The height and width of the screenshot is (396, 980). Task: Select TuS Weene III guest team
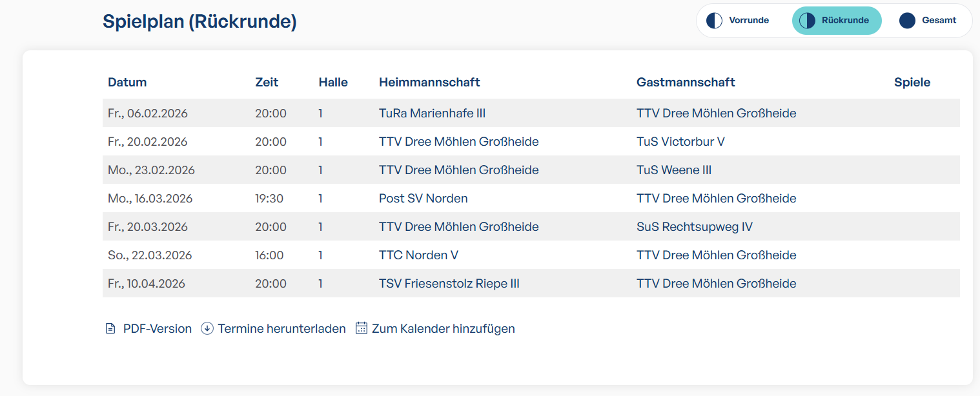[x=674, y=170]
